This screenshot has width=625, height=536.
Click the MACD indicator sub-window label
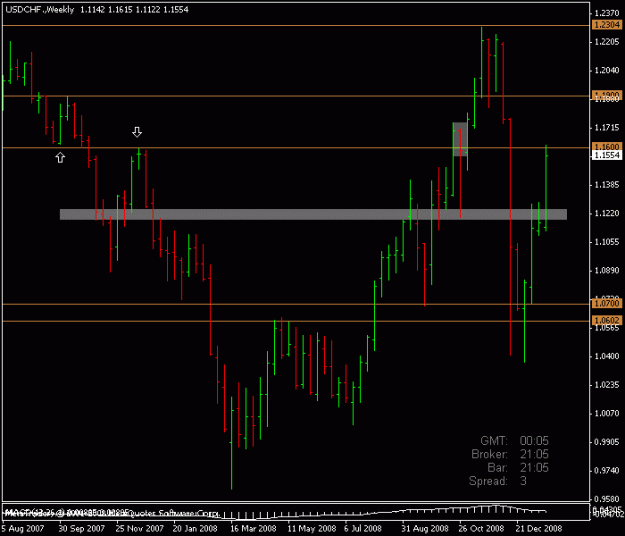pyautogui.click(x=68, y=512)
